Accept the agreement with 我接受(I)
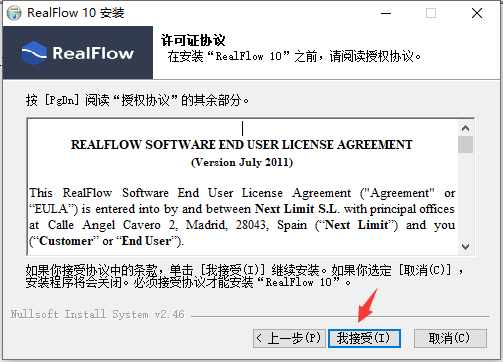503x362 pixels. (364, 338)
